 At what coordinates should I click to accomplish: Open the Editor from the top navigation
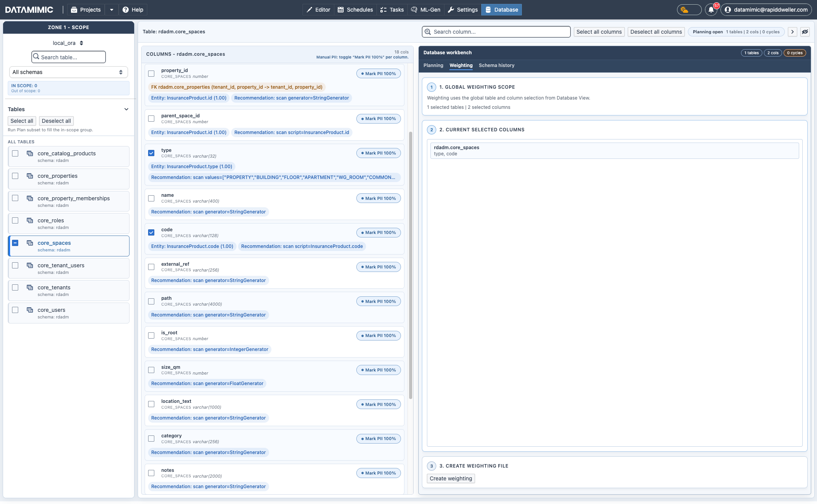(318, 9)
